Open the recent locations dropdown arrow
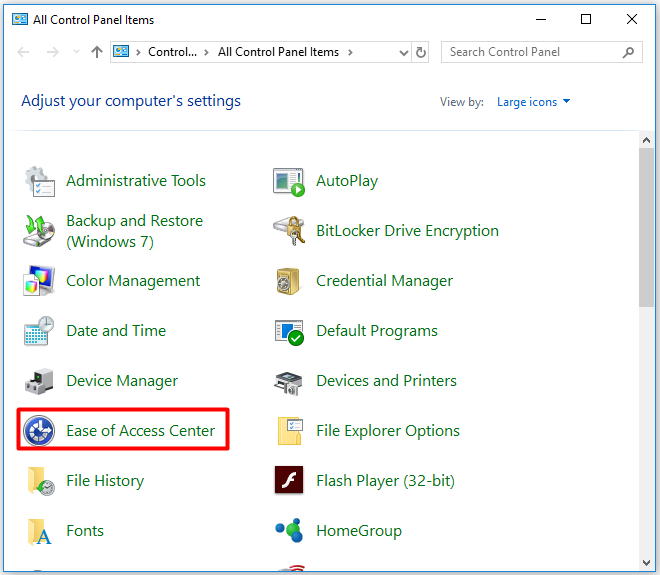The width and height of the screenshot is (660, 575). click(x=76, y=52)
